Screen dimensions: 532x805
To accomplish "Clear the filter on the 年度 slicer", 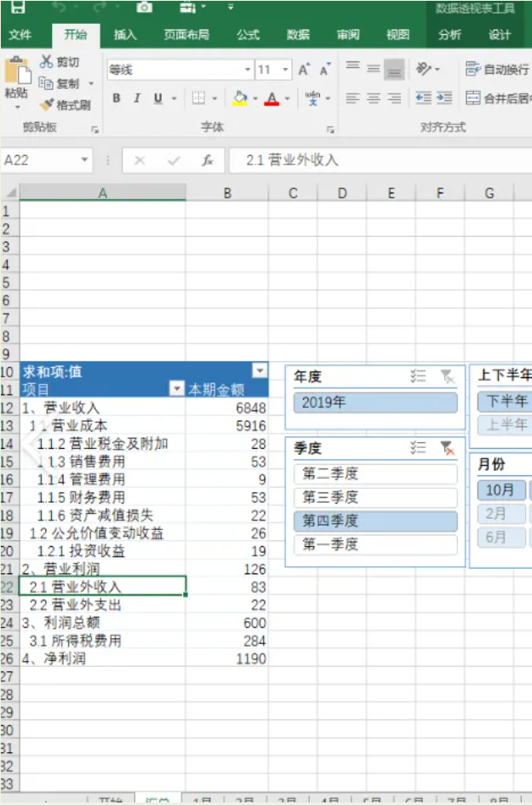I will [x=448, y=377].
